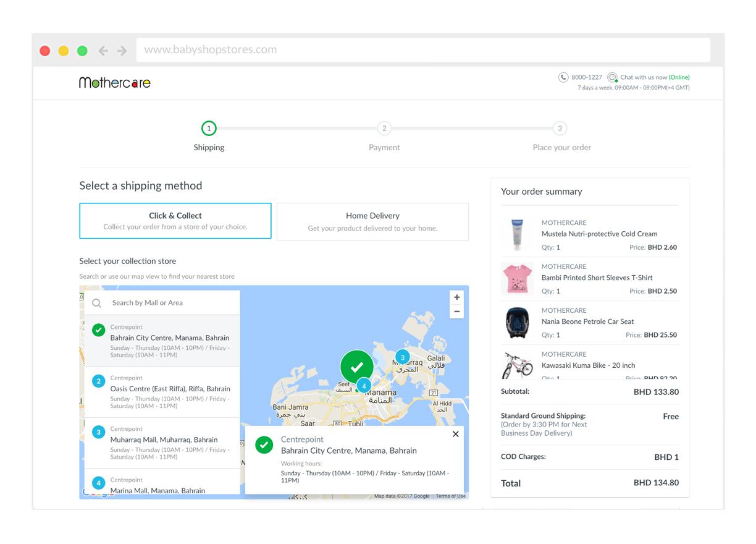The height and width of the screenshot is (544, 756).
Task: Open Mustela Cold Cream product thumbnail
Action: click(517, 234)
